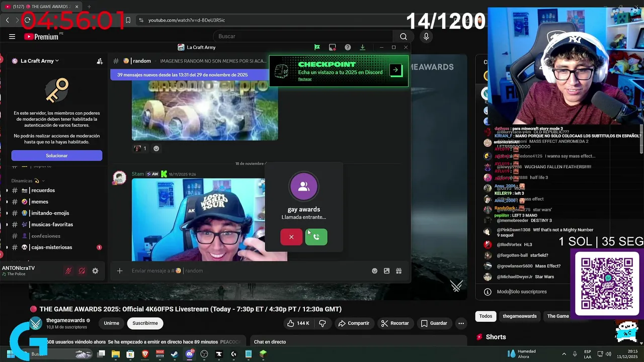Open Checkpoint arrow button in Discord
Screen dimensions: 644x362
click(396, 70)
